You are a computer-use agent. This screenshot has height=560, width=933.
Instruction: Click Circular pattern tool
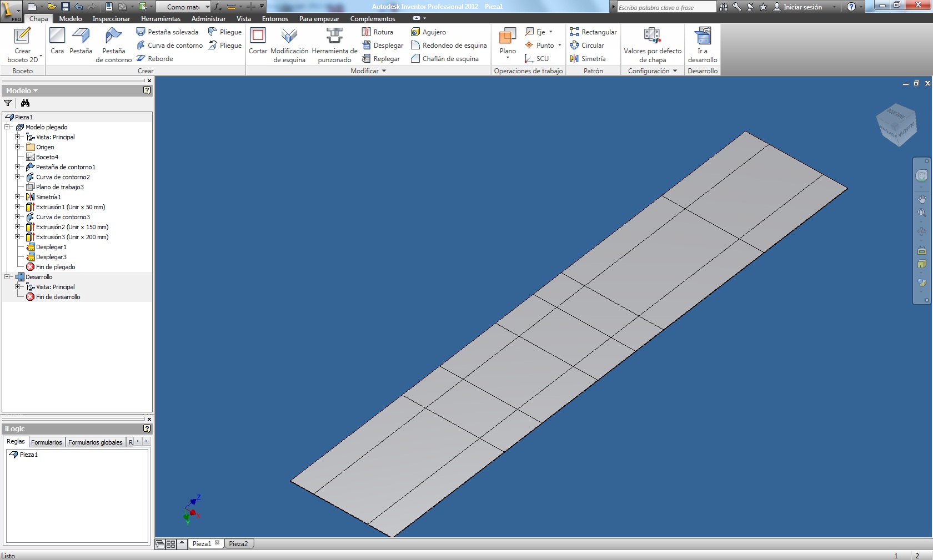(x=587, y=46)
